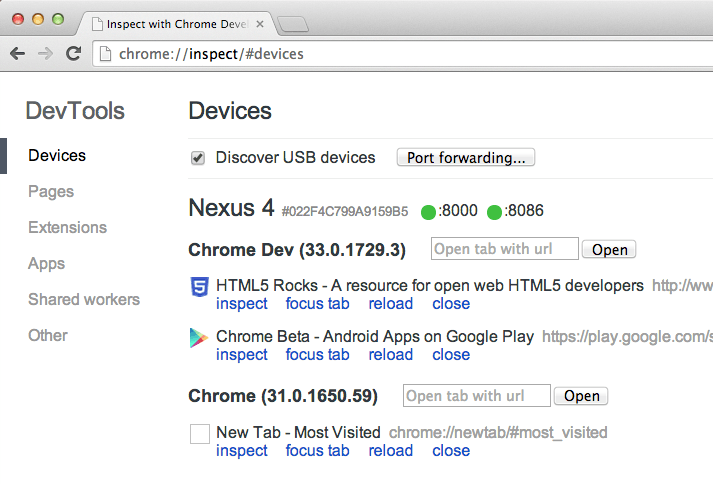Click the Google Play favicon icon
This screenshot has height=484, width=713.
point(199,338)
